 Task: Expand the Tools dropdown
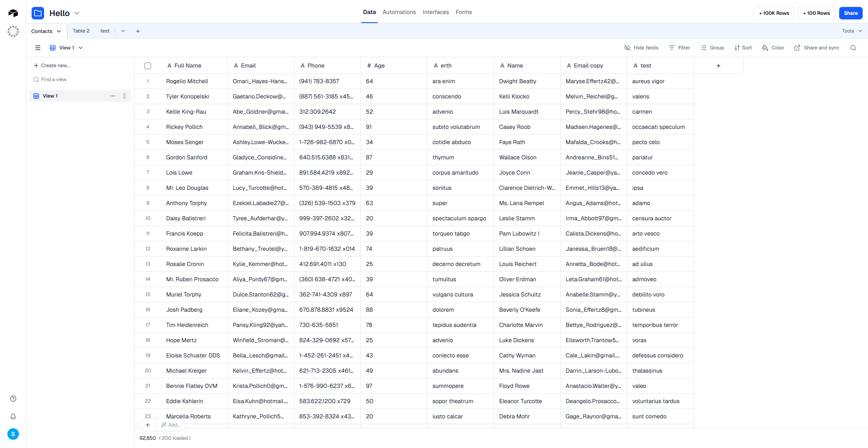(x=850, y=31)
